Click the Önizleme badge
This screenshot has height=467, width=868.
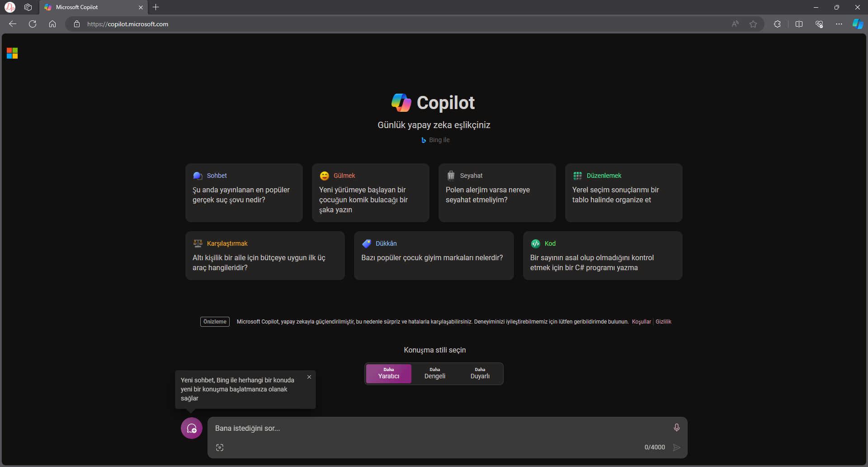pyautogui.click(x=215, y=322)
